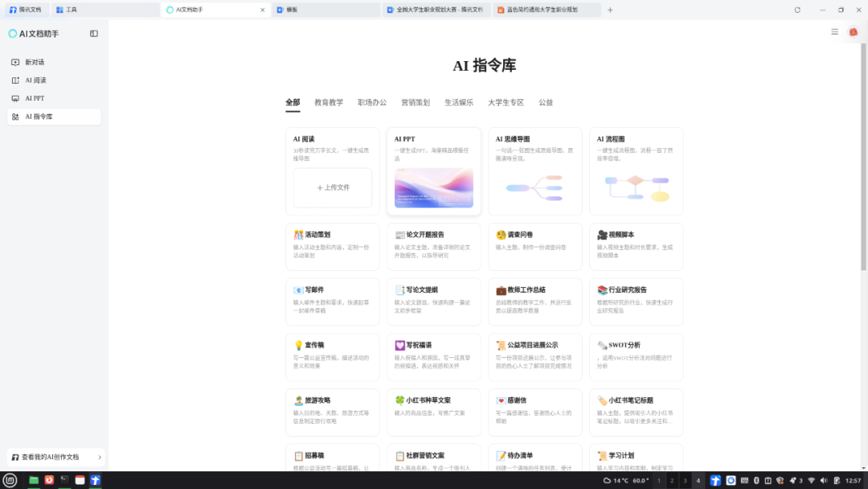Image resolution: width=868 pixels, height=489 pixels.
Task: Open the AI 思维导图 mind map illustration
Action: pyautogui.click(x=534, y=187)
